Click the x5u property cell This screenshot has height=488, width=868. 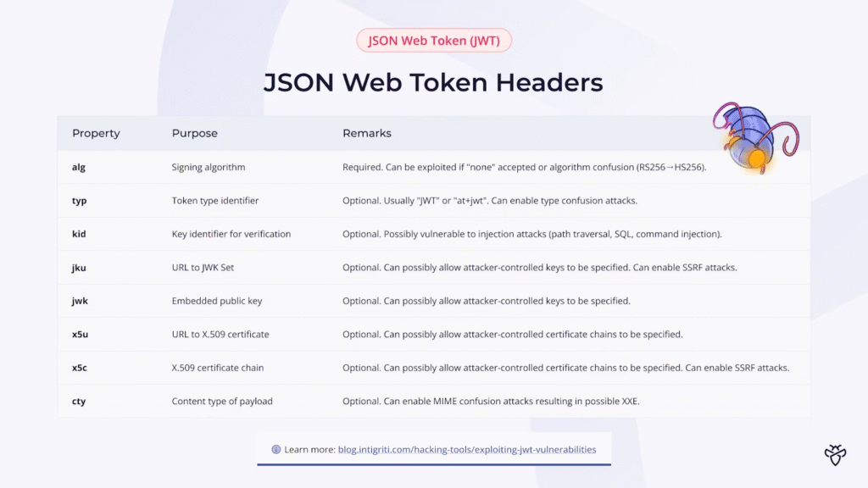pyautogui.click(x=80, y=335)
